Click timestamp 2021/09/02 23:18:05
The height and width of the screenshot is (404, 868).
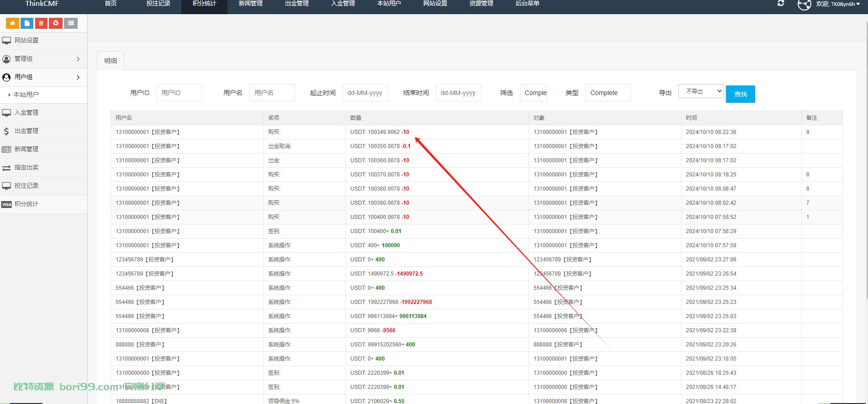711,359
